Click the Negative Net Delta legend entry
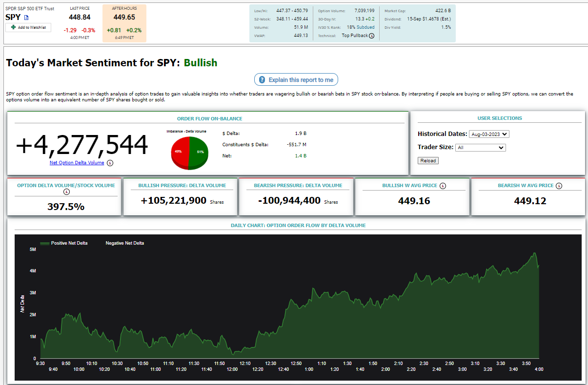The height and width of the screenshot is (385, 588). pos(124,243)
